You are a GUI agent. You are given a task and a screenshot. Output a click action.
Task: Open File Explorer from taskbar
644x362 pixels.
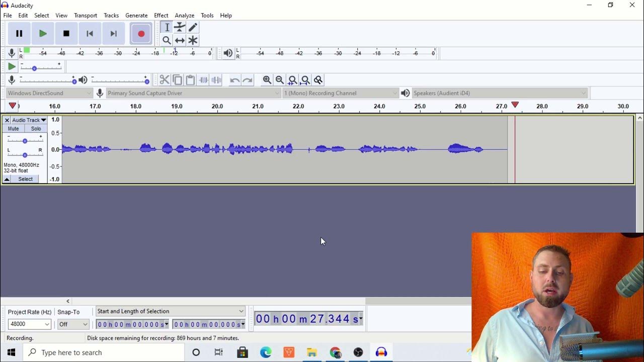point(312,352)
